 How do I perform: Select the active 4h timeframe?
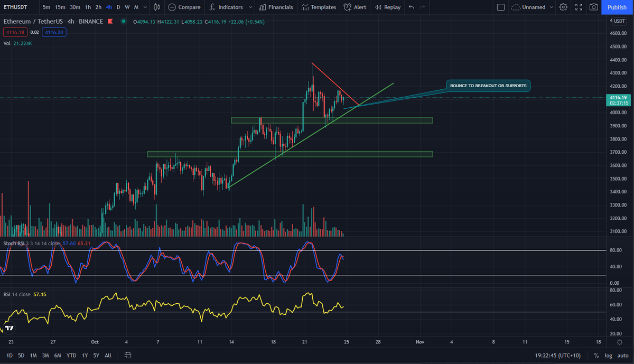109,7
